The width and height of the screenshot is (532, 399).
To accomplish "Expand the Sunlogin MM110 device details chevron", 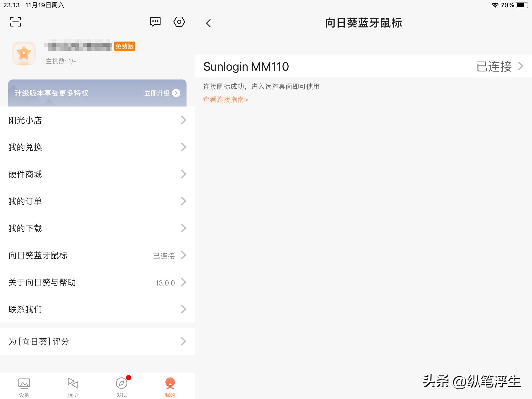I will pos(521,66).
